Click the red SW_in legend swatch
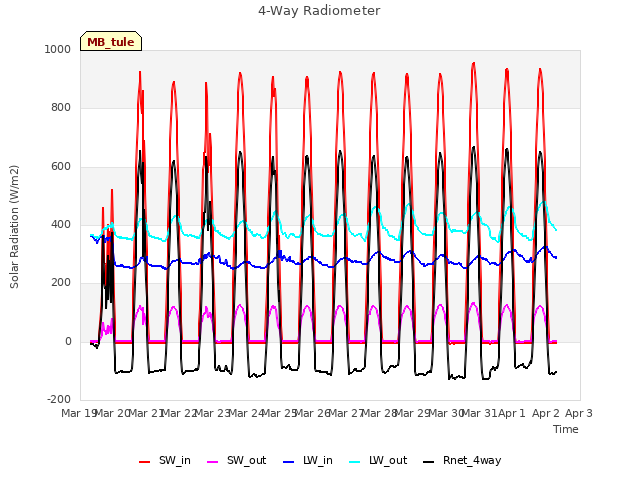 (x=144, y=462)
